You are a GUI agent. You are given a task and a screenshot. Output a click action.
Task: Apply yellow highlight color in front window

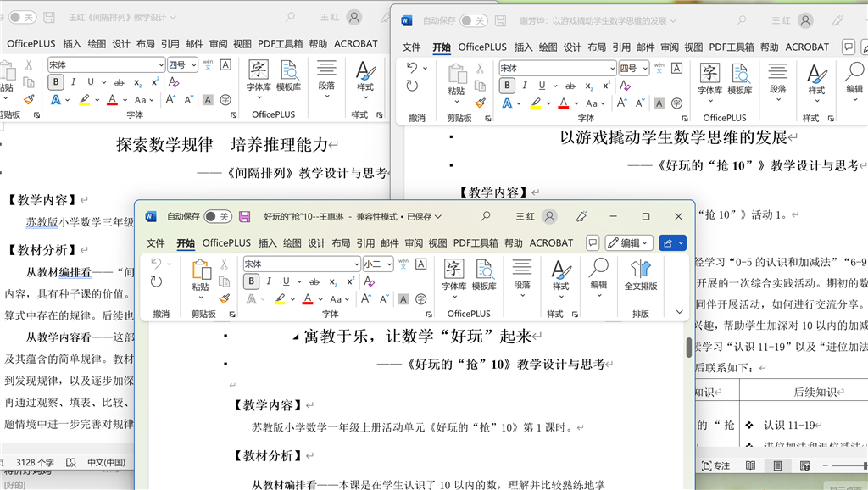point(280,299)
